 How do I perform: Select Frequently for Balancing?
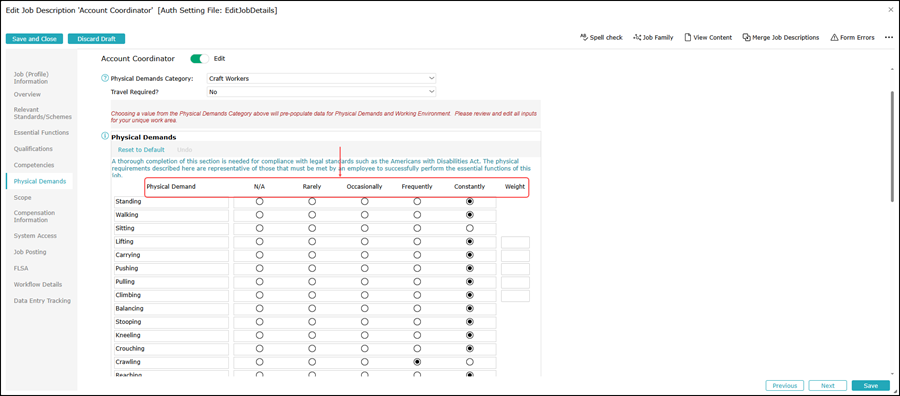coord(417,308)
